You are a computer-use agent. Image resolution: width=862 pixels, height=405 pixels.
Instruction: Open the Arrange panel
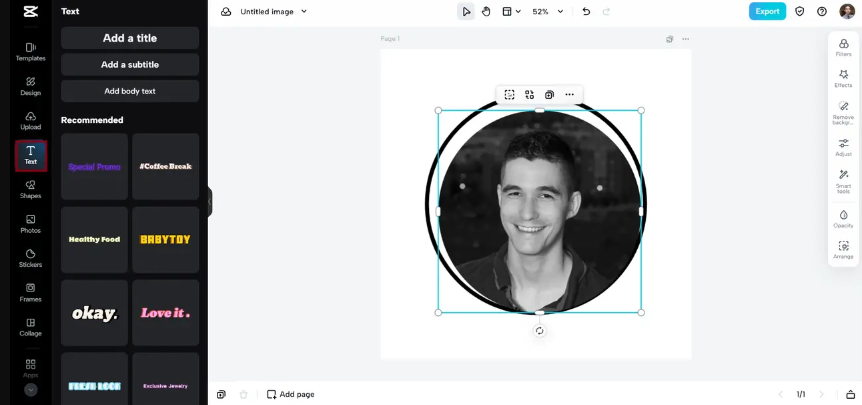pos(843,250)
